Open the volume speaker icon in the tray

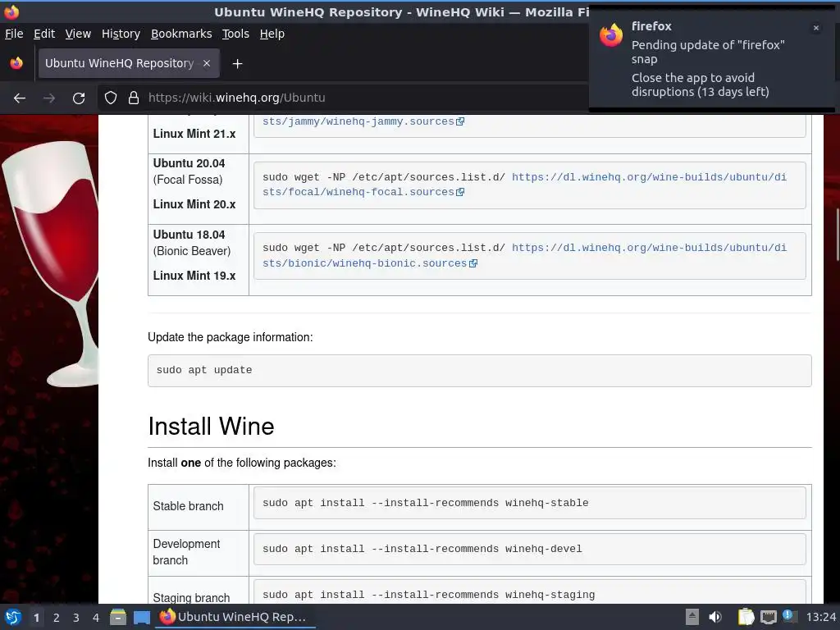point(715,617)
